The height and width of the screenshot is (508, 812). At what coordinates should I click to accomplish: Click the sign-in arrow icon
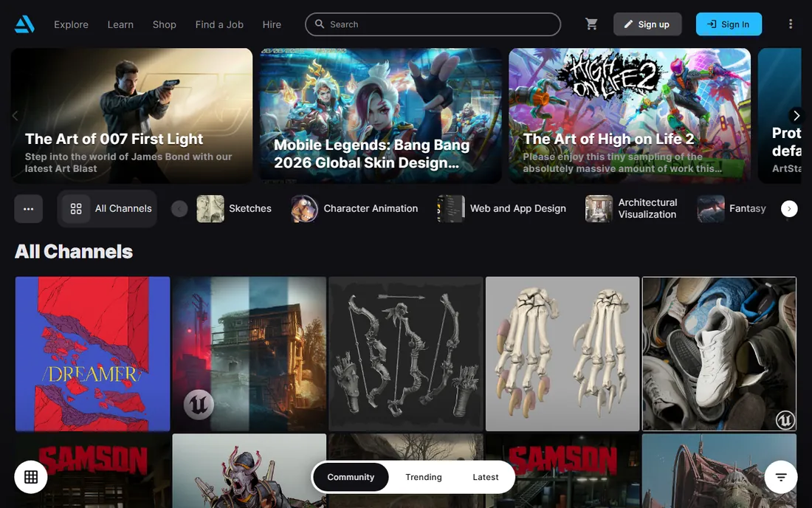tap(712, 24)
